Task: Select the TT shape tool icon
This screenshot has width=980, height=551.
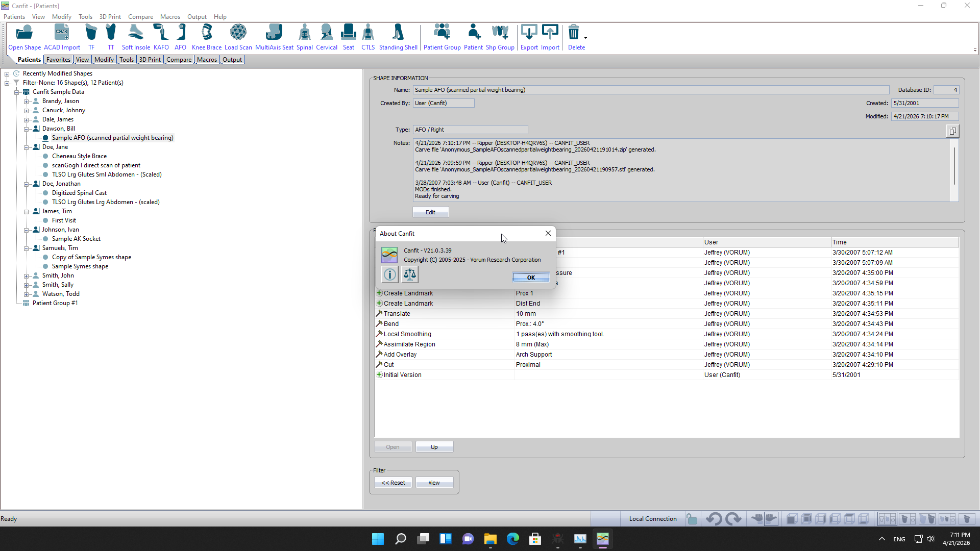Action: 111,37
